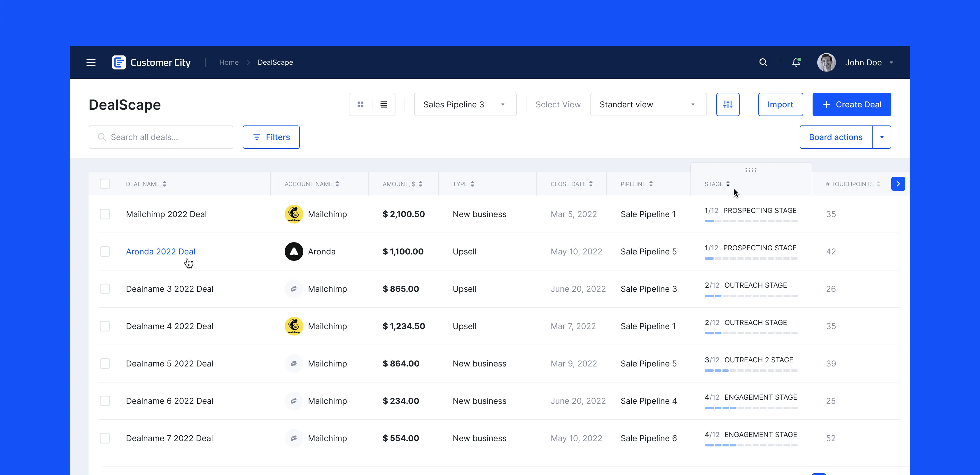Expand the Standart view dropdown
This screenshot has width=980, height=475.
[648, 104]
